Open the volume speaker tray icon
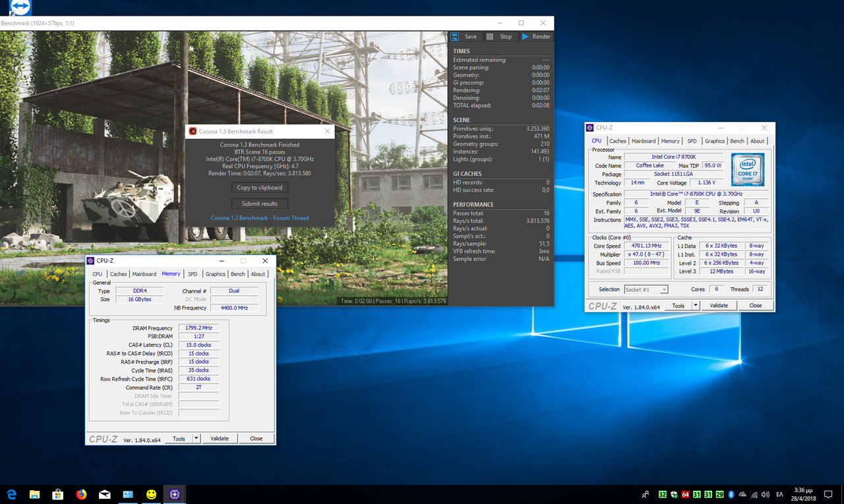 (766, 494)
